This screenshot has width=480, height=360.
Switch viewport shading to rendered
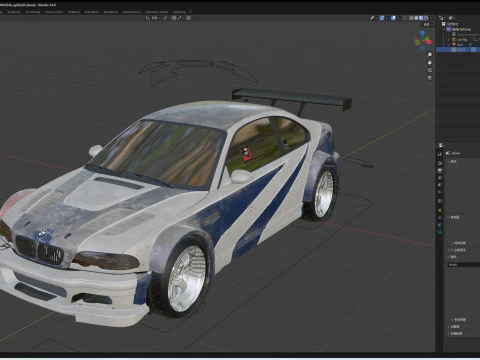426,18
